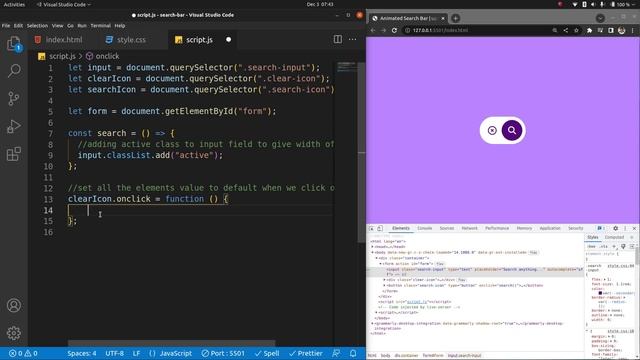Expand the clear-icon div node
Image resolution: width=640 pixels, height=360 pixels.
384,280
